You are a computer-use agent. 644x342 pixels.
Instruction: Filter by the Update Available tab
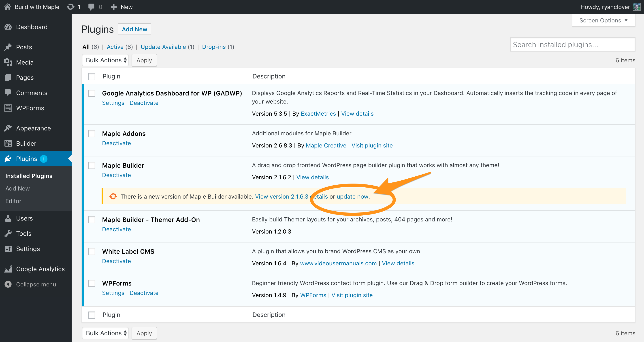pos(163,47)
